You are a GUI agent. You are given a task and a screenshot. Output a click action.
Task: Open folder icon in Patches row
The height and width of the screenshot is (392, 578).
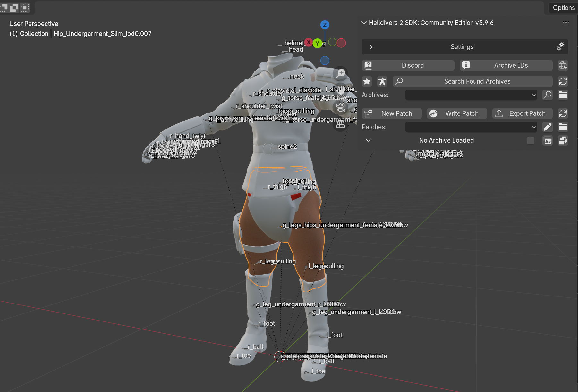pos(563,127)
